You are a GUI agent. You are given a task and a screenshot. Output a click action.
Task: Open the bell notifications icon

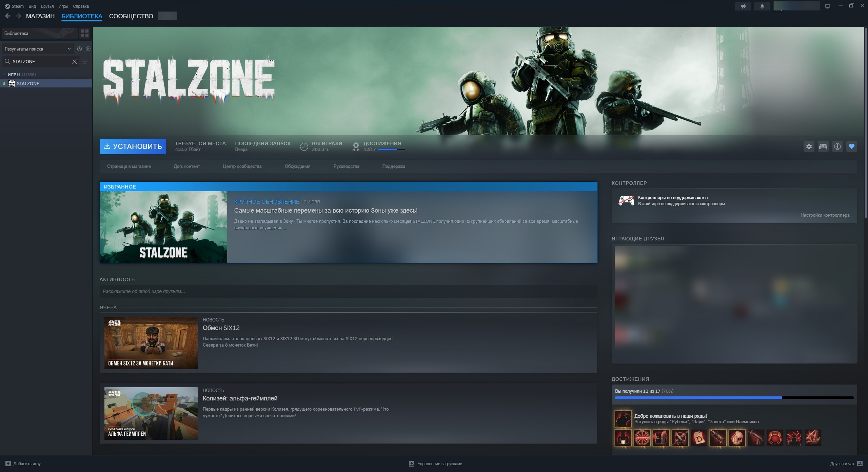click(762, 6)
